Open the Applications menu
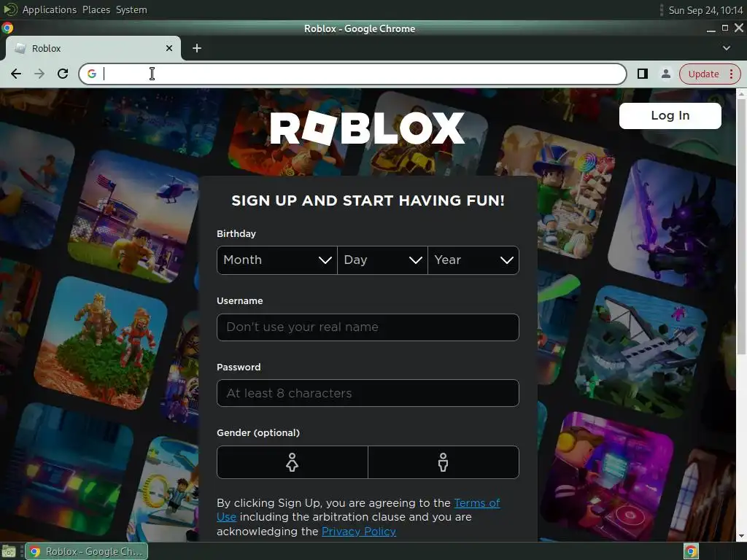This screenshot has width=747, height=560. (x=50, y=9)
